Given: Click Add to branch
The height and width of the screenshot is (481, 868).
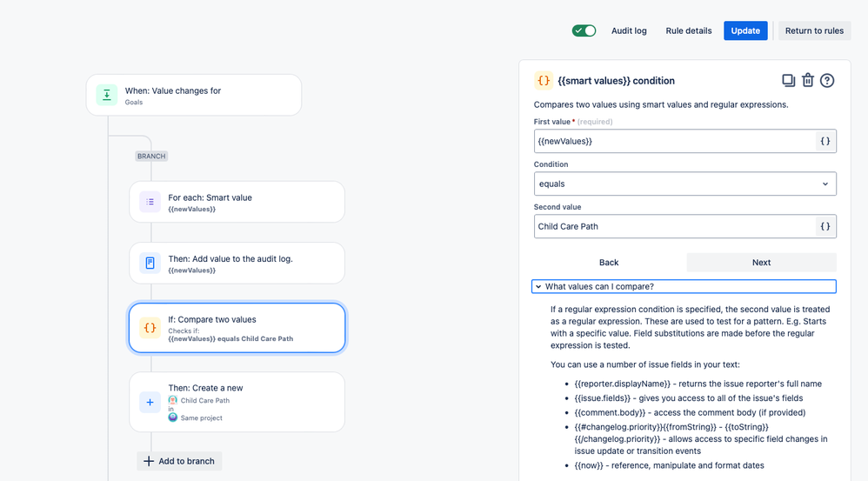Looking at the screenshot, I should click(x=179, y=461).
